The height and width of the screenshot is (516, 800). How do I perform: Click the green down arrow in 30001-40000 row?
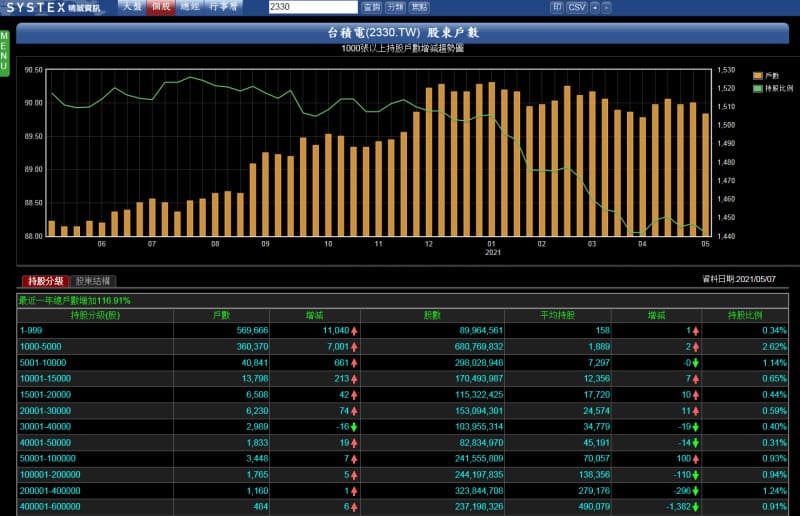click(354, 426)
